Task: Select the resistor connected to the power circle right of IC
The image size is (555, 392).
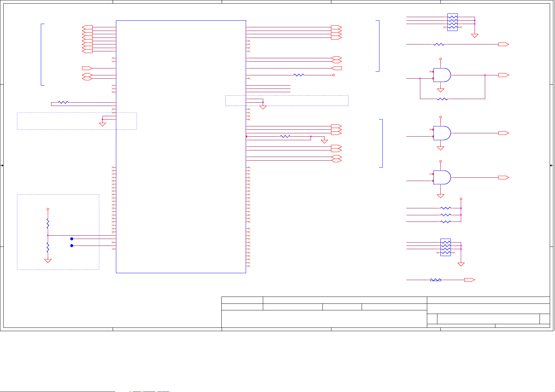Action: pyautogui.click(x=299, y=75)
